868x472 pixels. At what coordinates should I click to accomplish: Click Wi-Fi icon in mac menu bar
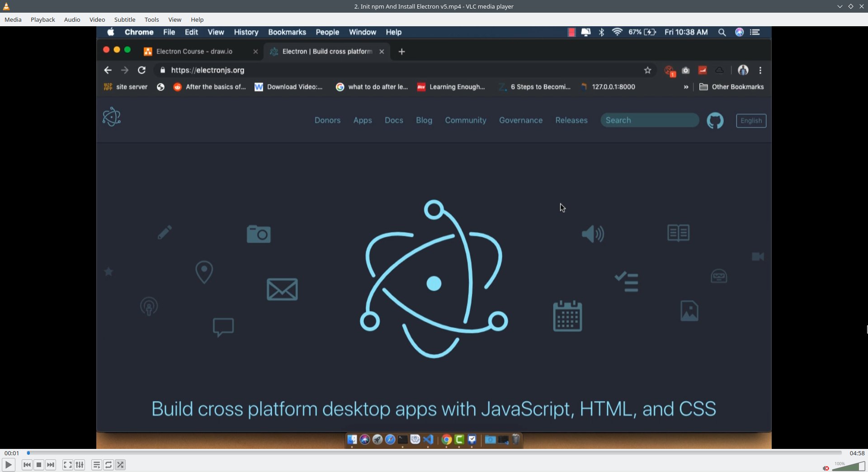[617, 32]
